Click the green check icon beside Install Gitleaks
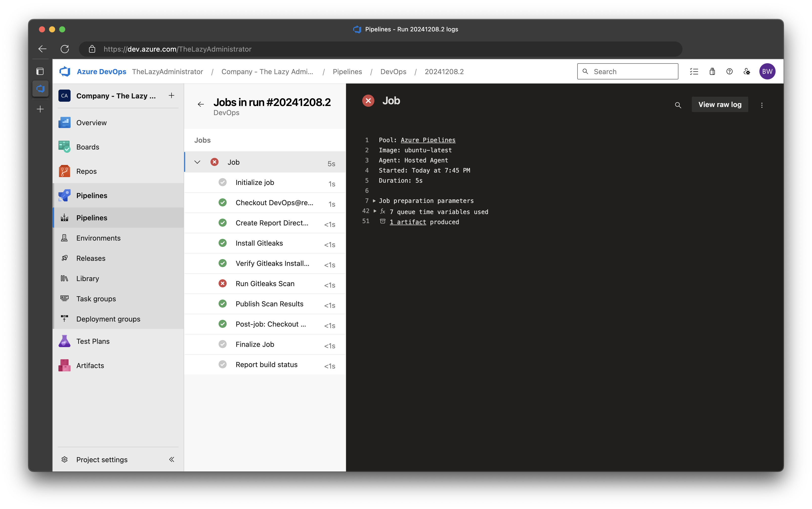812x509 pixels. coord(222,243)
